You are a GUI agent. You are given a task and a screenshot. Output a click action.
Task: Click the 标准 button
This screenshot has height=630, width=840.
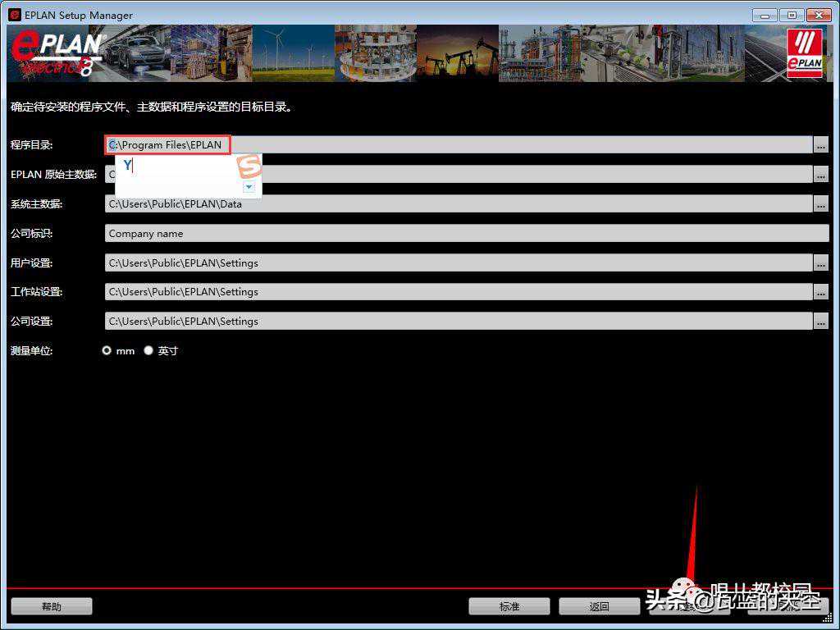tap(509, 606)
